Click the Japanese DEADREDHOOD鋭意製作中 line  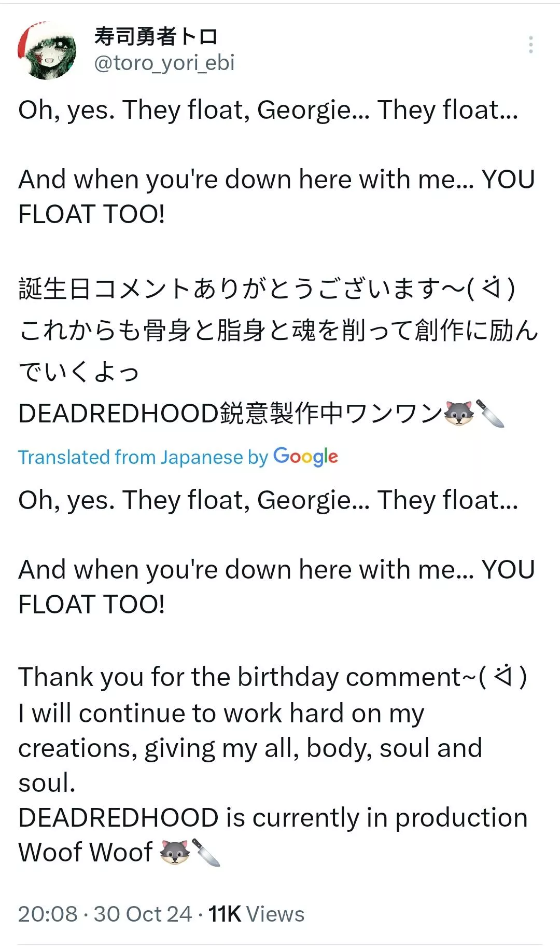coord(228,414)
